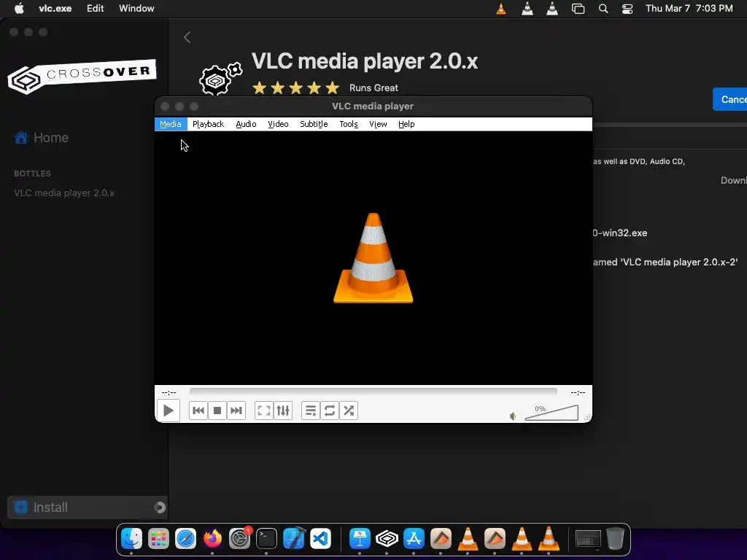Toggle VLC fullscreen mode

pos(264,411)
